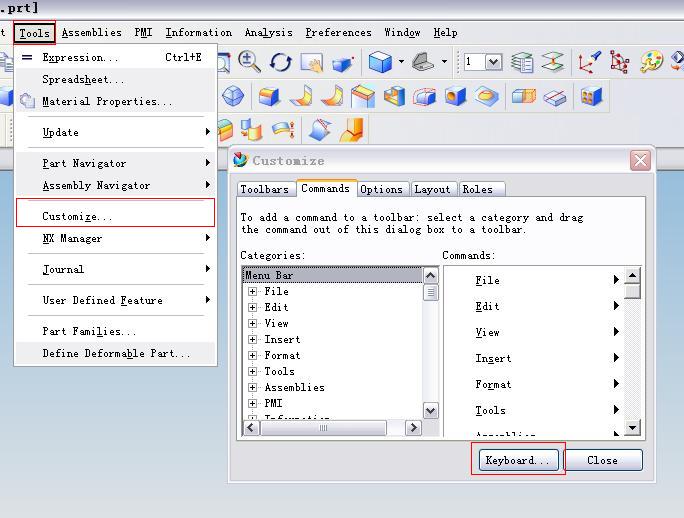Screen dimensions: 684x518
Task: Click the Work Layer number field
Action: 475,62
